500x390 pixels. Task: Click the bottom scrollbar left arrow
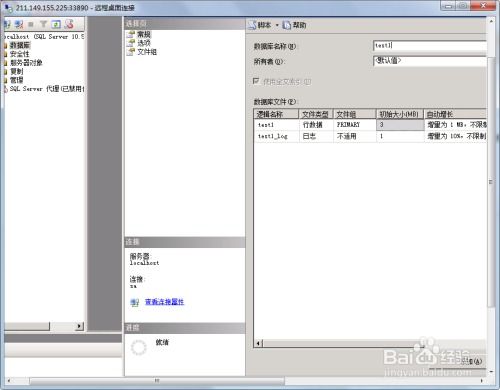(x=9, y=380)
